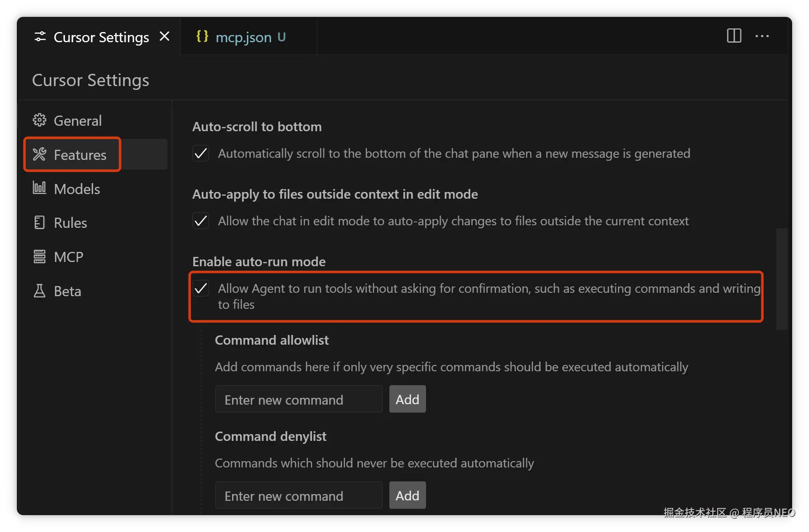Image resolution: width=809 pixels, height=532 pixels.
Task: Click the Features tools icon
Action: coord(40,154)
